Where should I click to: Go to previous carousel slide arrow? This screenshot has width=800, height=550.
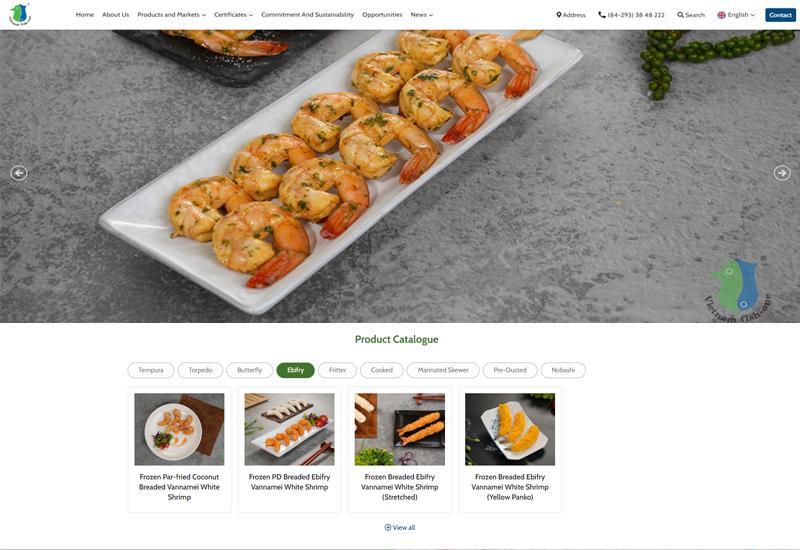19,173
